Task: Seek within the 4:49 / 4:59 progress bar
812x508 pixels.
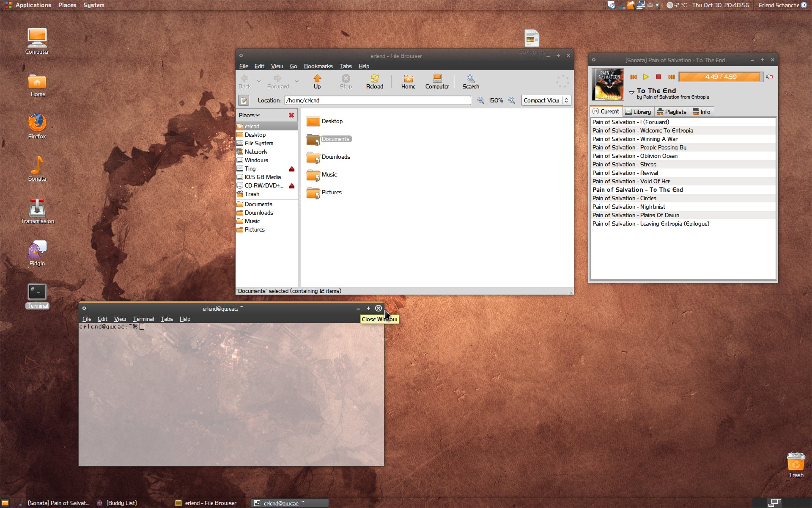Action: [721, 77]
